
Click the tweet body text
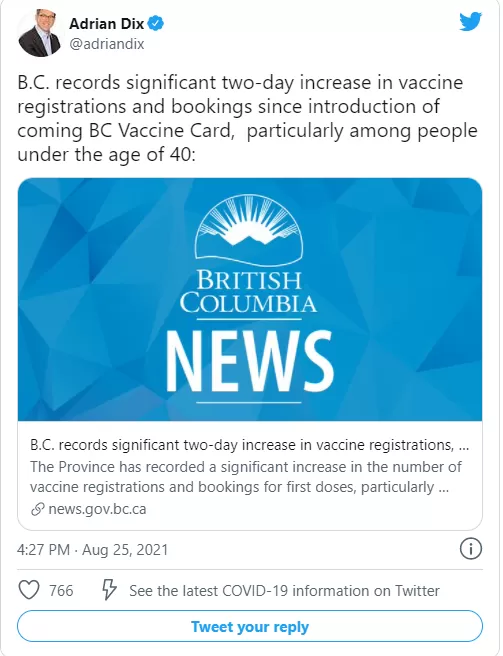coord(247,118)
